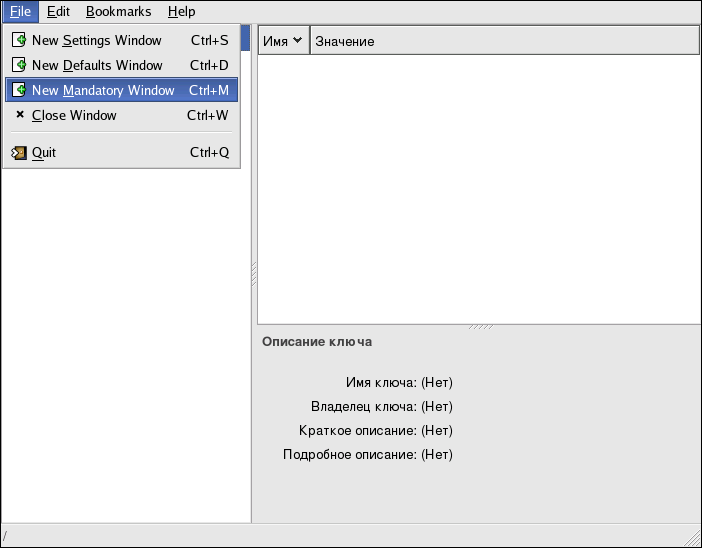The width and height of the screenshot is (702, 548).
Task: Click the Quit exit icon
Action: pyautogui.click(x=19, y=153)
